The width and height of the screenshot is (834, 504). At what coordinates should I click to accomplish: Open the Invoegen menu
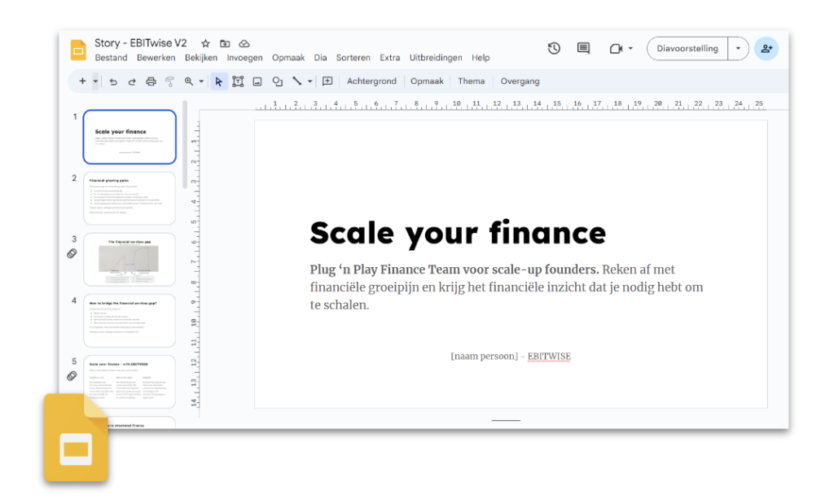click(x=244, y=58)
